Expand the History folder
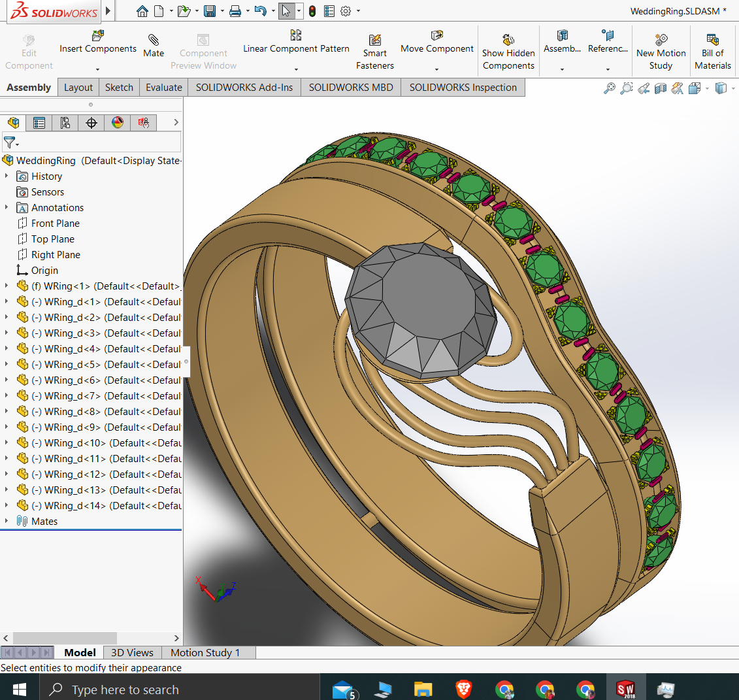Image resolution: width=739 pixels, height=700 pixels. (7, 176)
